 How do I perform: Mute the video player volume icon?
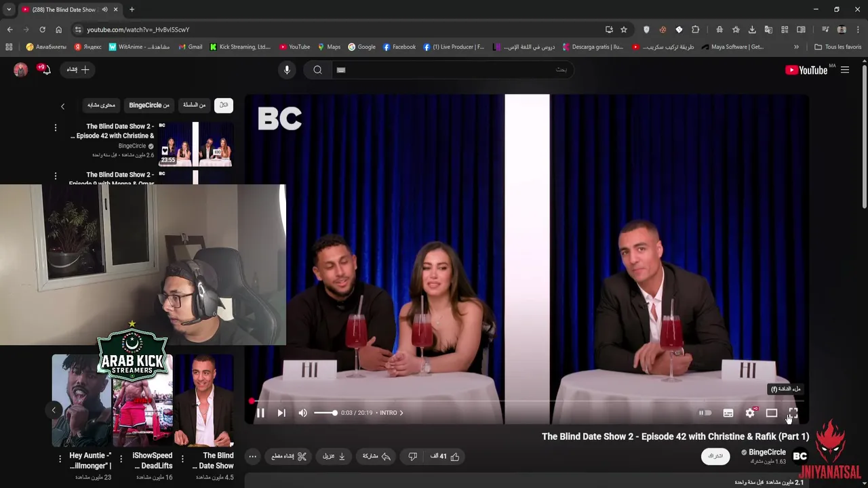pos(303,413)
